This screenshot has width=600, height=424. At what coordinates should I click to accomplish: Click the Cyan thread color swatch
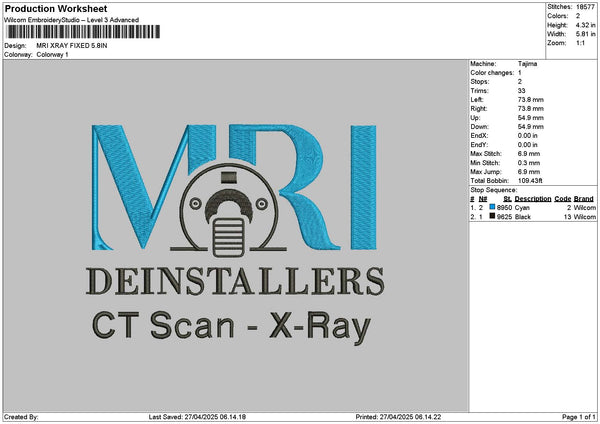492,207
